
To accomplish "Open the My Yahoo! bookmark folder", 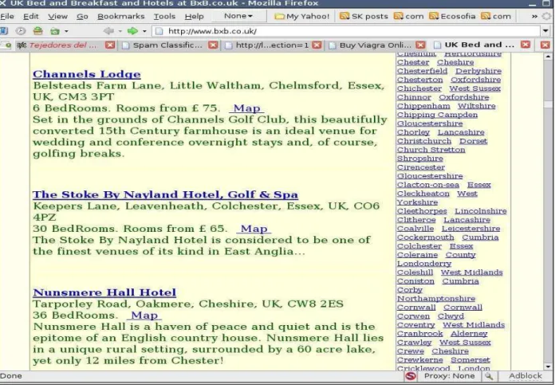I will (302, 16).
